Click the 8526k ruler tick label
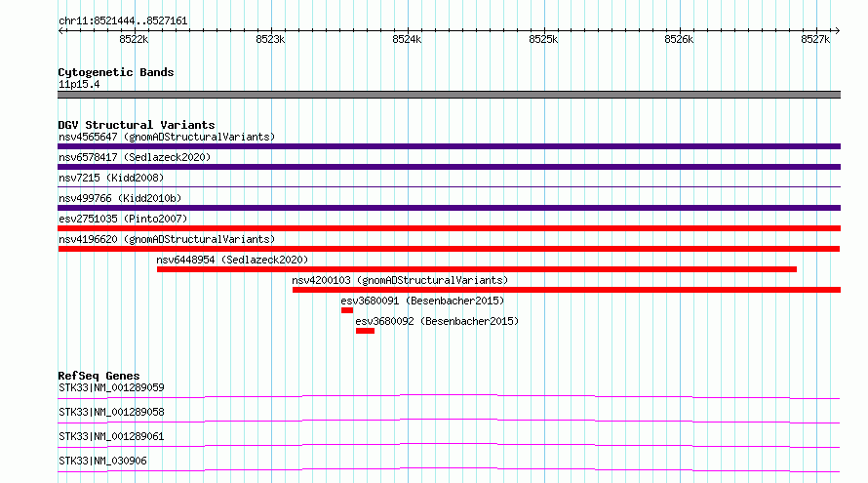Image resolution: width=868 pixels, height=483 pixels. pos(679,39)
